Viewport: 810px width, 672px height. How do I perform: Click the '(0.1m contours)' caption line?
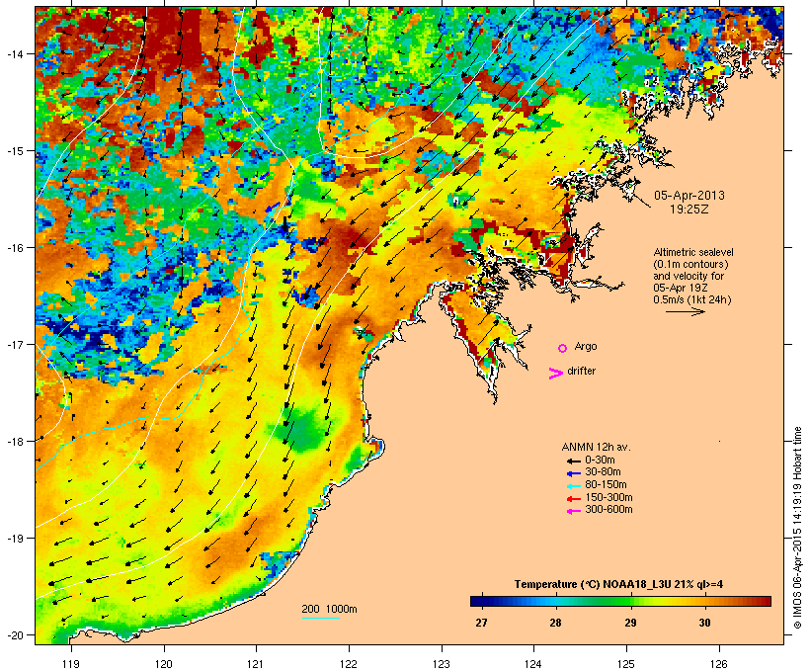[690, 264]
